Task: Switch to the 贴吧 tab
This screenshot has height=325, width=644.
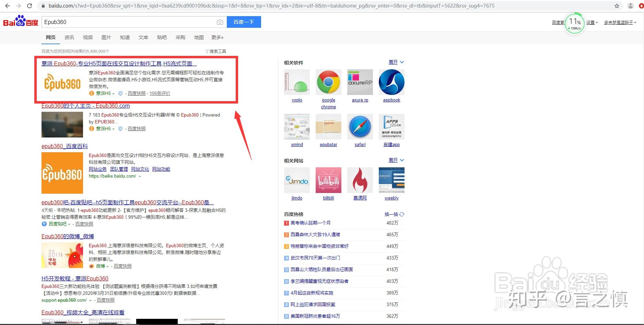Action: point(162,37)
